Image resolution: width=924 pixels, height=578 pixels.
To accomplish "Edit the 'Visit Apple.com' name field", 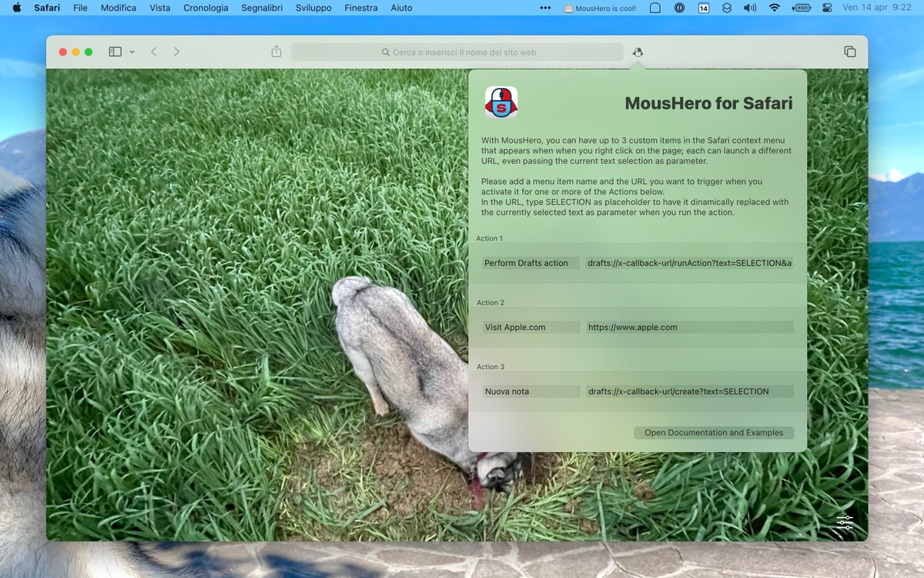I will pos(531,327).
